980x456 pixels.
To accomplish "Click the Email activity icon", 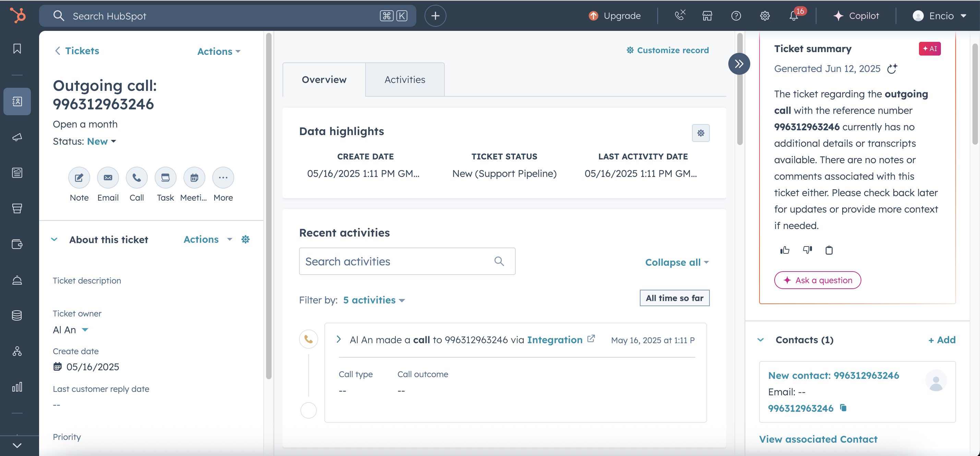I will tap(108, 178).
